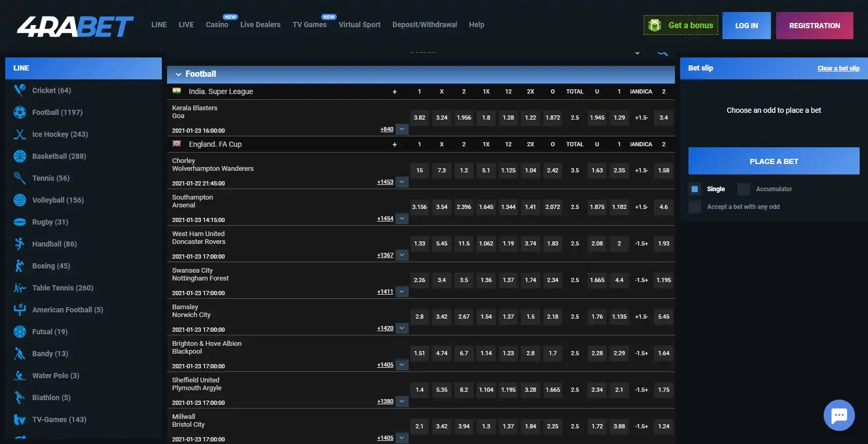Viewport: 868px width, 444px height.
Task: Click the REGISTRATION button
Action: pyautogui.click(x=814, y=26)
